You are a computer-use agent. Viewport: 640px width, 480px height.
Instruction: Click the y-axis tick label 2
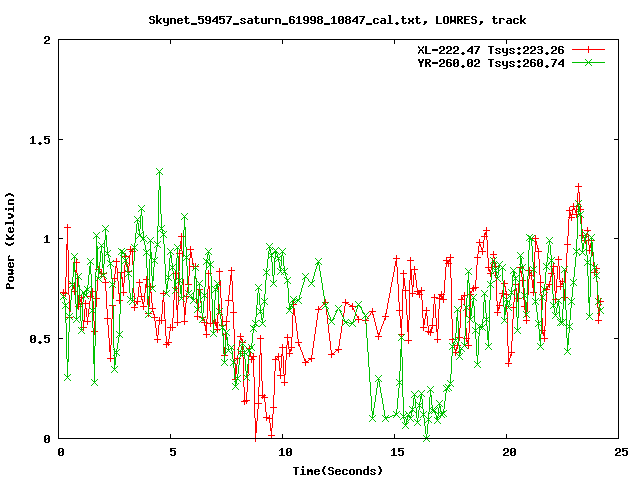(47, 40)
